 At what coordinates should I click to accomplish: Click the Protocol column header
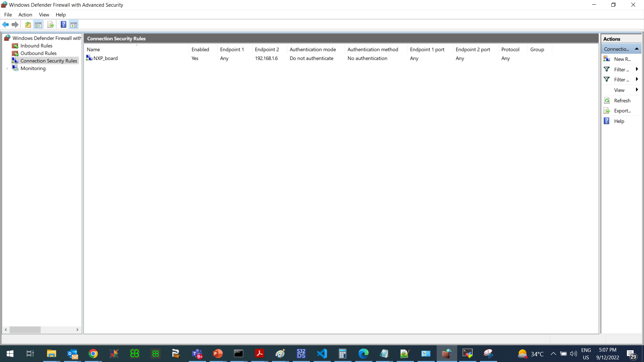[x=513, y=49]
